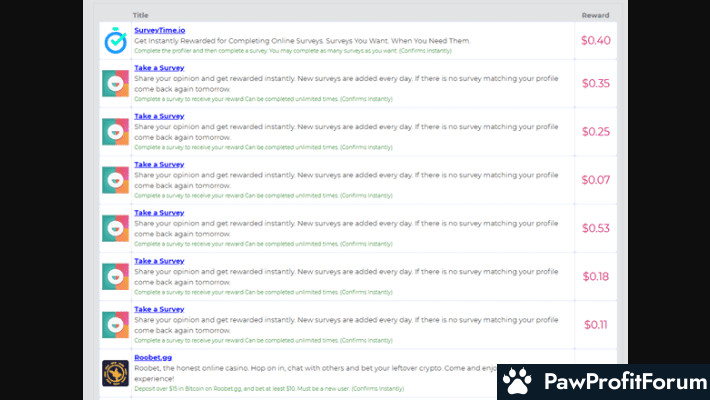Screen dimensions: 710x400
Task: Open Take a Survey link paying $0.25
Action: point(159,116)
